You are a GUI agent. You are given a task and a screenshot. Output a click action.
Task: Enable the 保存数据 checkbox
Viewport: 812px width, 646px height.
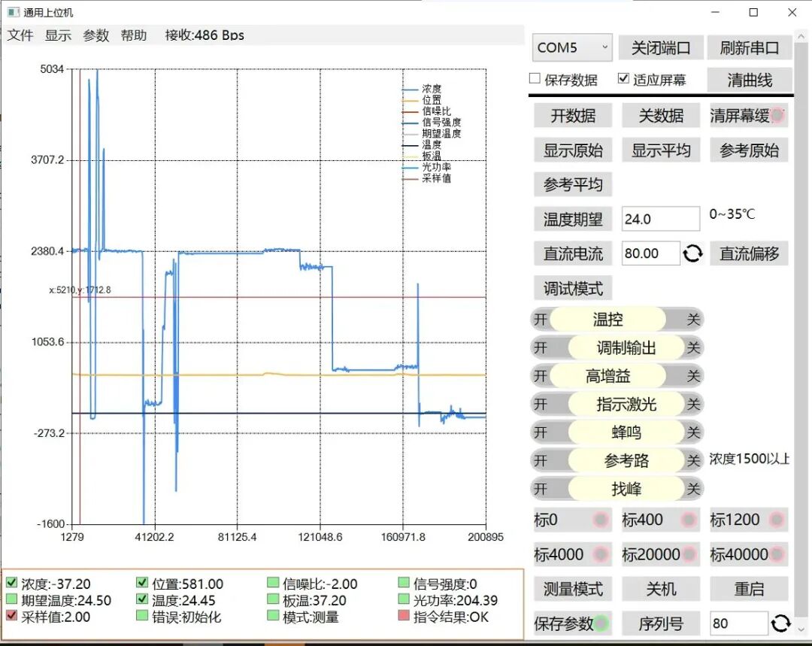point(535,78)
